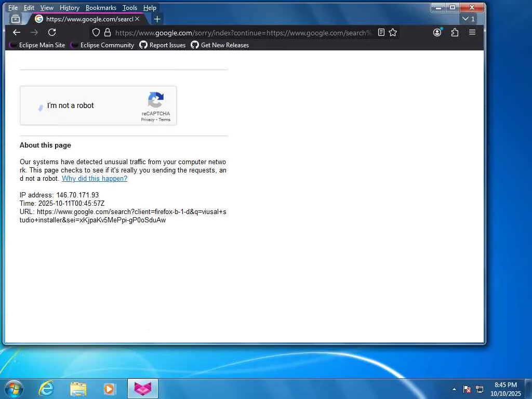The image size is (532, 399).
Task: Toggle reader view icon in address bar
Action: point(381,33)
